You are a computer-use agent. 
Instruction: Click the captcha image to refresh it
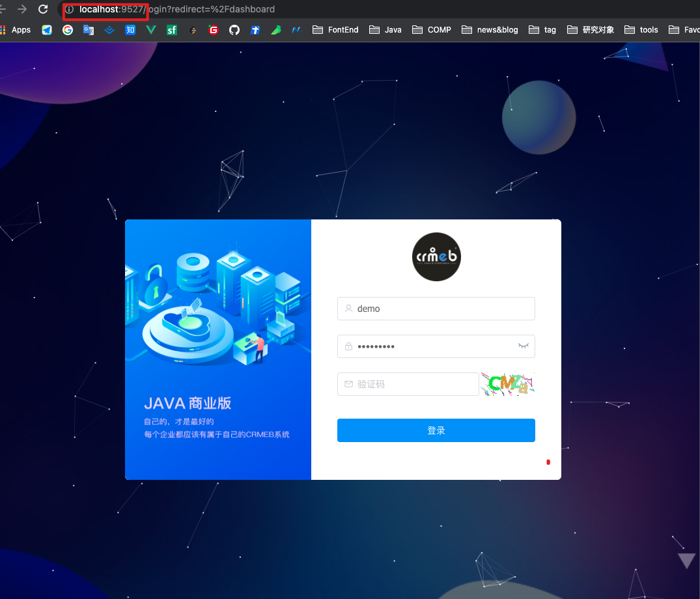pyautogui.click(x=507, y=384)
